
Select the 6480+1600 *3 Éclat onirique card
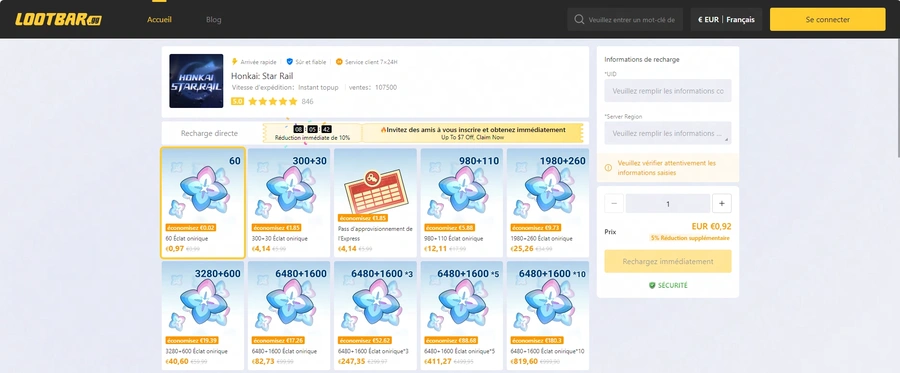click(375, 316)
